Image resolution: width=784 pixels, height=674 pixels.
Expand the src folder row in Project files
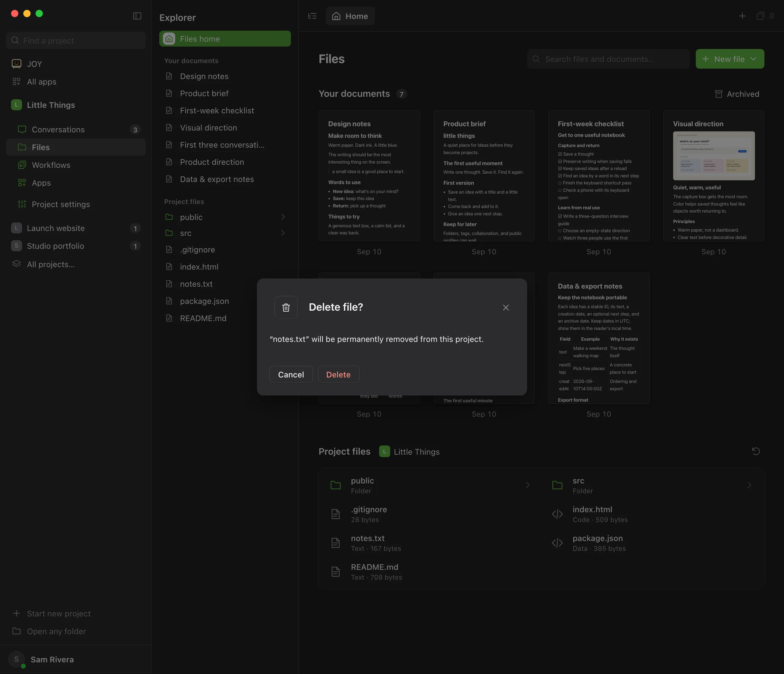tap(652, 485)
